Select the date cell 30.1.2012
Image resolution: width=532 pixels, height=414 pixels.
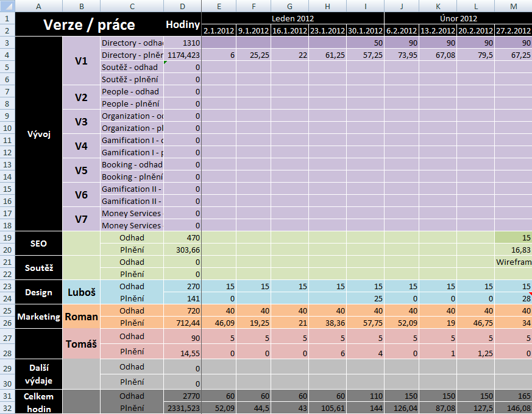366,30
